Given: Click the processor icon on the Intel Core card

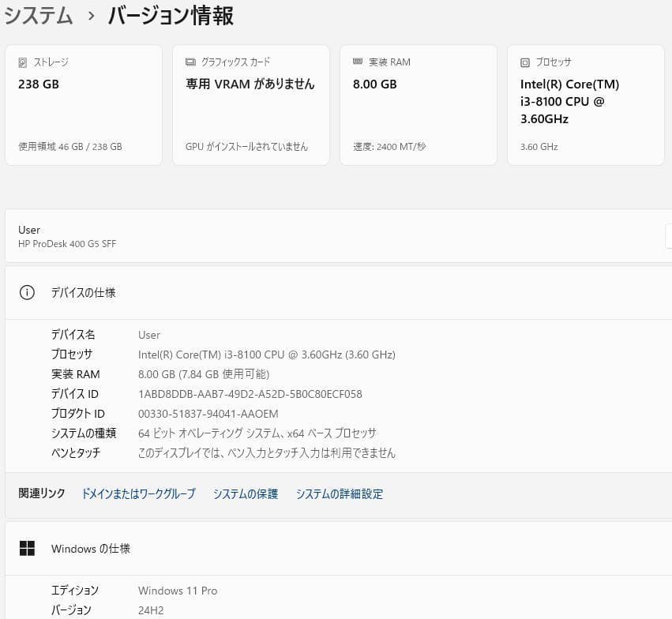Looking at the screenshot, I should click(x=524, y=62).
